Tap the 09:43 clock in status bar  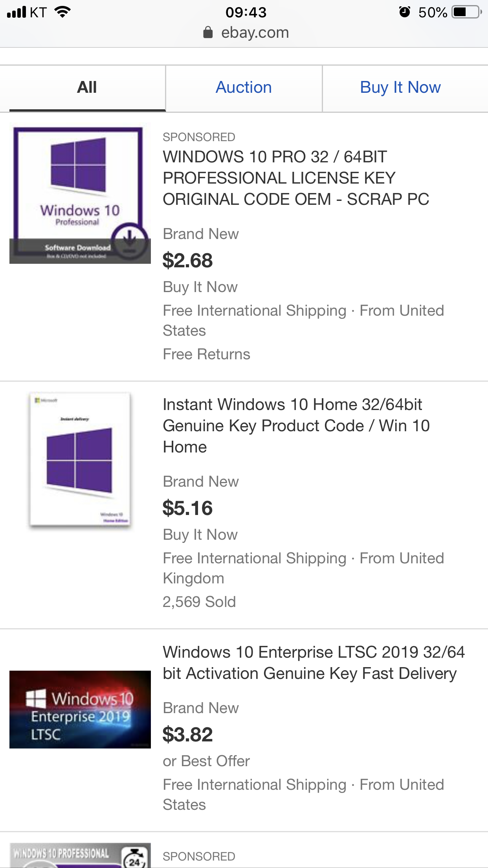[x=246, y=12]
